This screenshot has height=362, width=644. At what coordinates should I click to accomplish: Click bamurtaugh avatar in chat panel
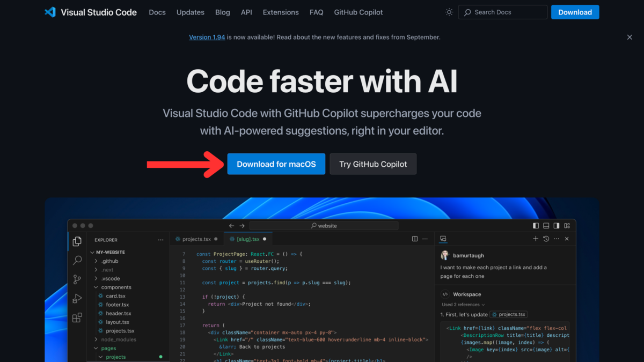pyautogui.click(x=445, y=255)
